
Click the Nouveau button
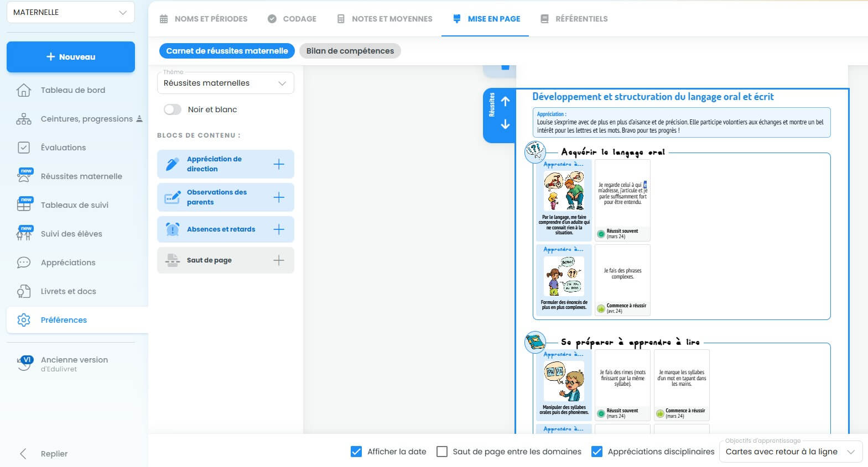(71, 57)
